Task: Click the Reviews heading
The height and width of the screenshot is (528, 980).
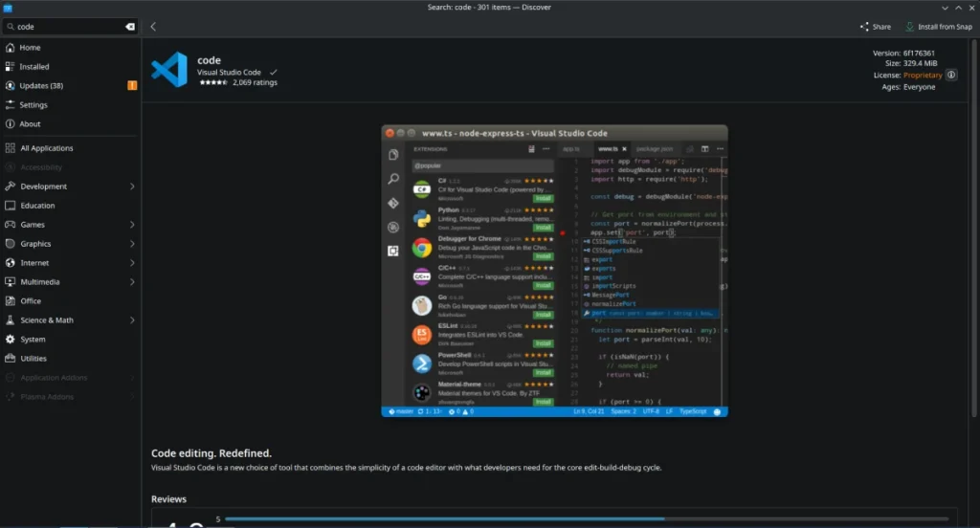Action: pyautogui.click(x=168, y=499)
